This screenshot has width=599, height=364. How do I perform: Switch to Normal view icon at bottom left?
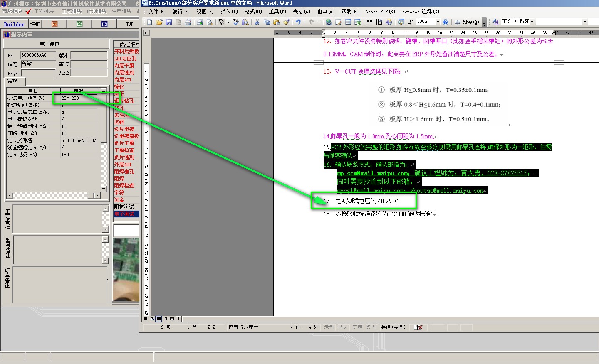coord(146,319)
